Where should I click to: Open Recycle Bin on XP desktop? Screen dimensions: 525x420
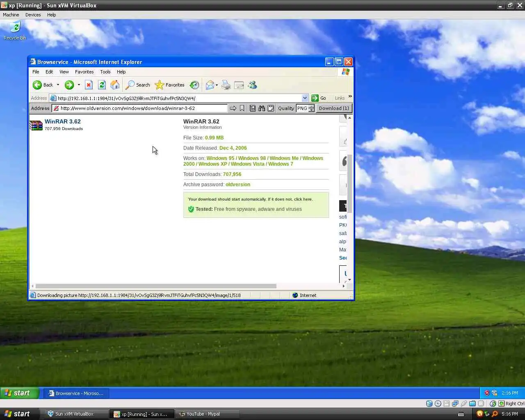15,31
